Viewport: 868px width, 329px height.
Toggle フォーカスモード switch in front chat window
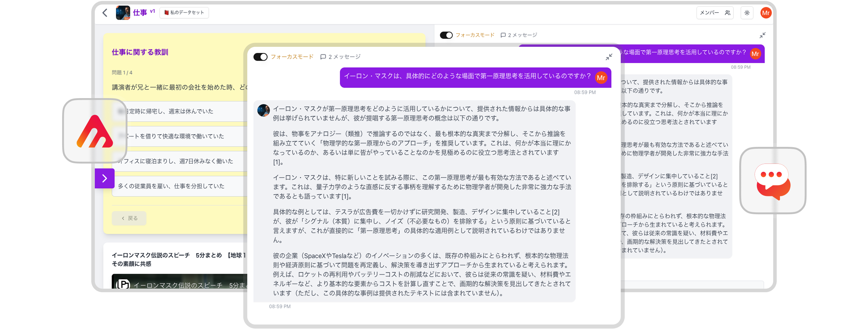[x=260, y=57]
